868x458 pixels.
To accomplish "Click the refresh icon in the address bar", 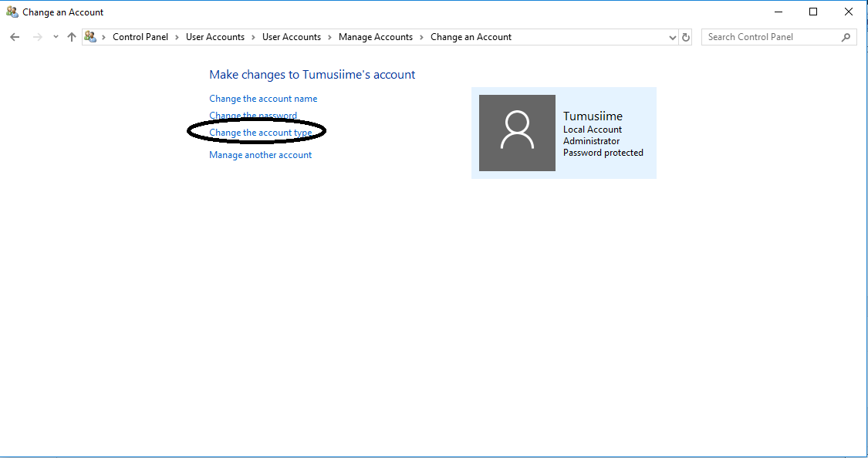I will coord(686,36).
